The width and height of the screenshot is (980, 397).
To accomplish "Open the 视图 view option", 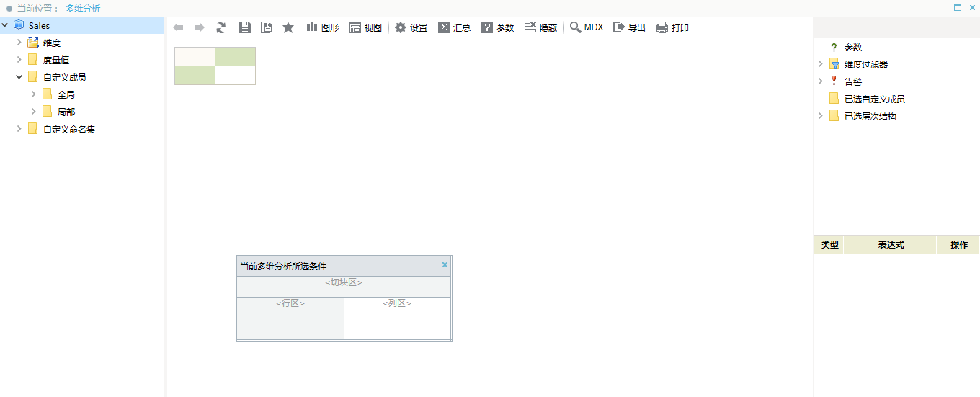I will pyautogui.click(x=365, y=27).
